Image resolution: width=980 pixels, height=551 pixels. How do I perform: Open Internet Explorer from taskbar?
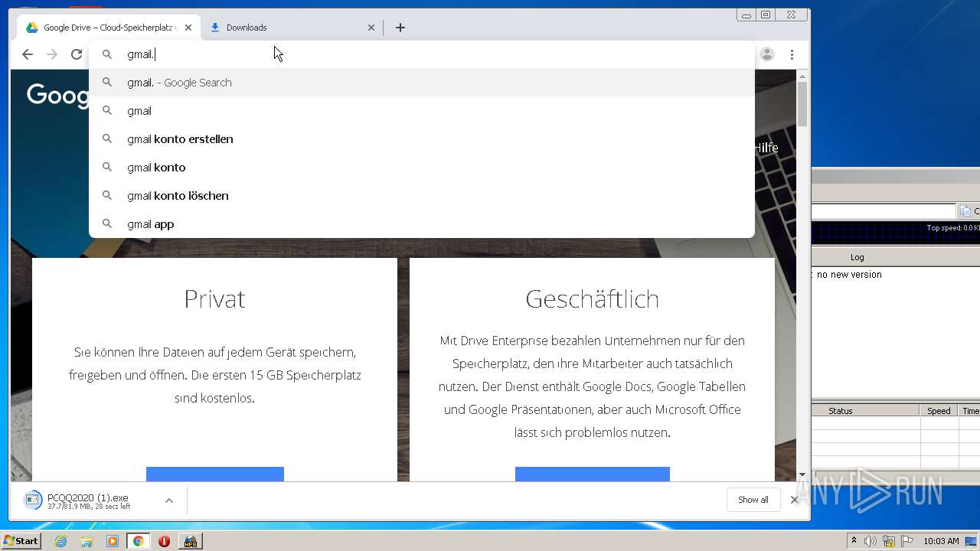(61, 541)
